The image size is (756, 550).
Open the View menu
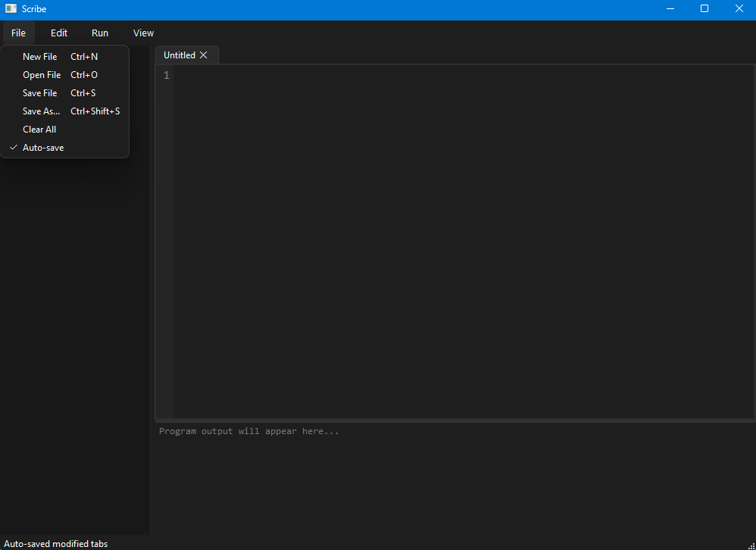143,33
